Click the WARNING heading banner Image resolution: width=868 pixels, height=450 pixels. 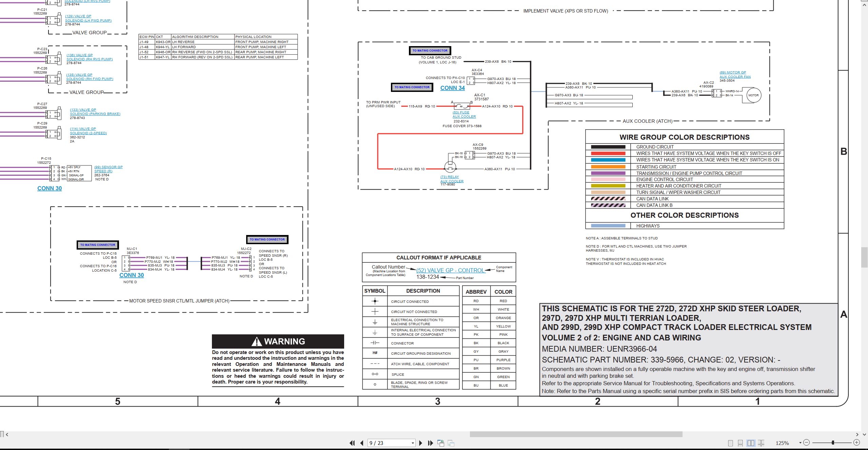coord(278,341)
